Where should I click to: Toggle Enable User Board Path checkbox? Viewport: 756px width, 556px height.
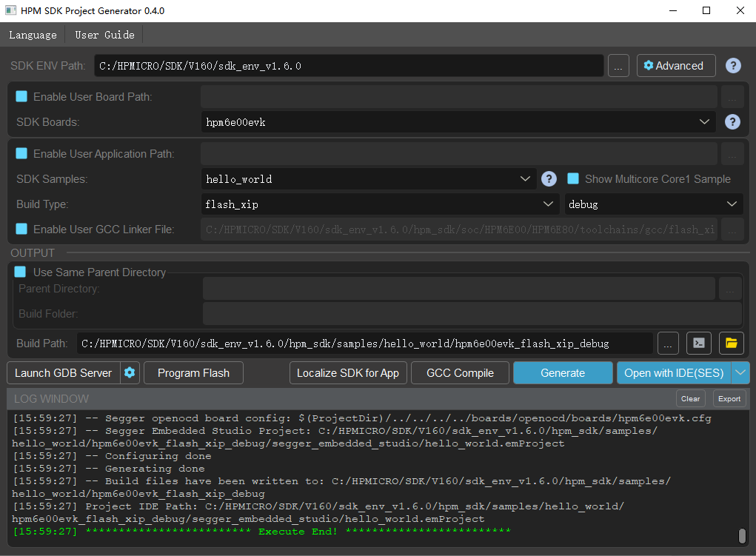point(21,96)
